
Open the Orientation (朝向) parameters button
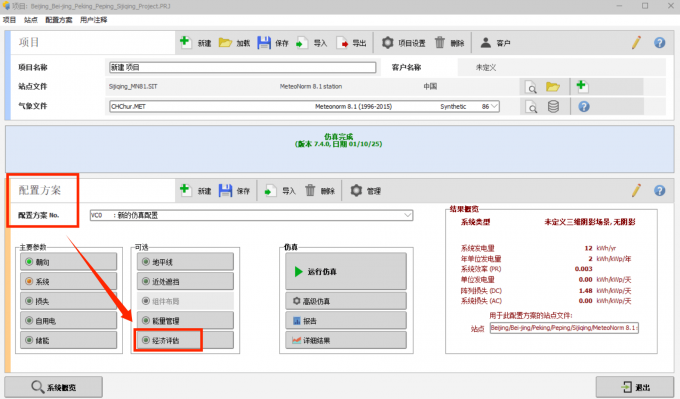click(x=68, y=262)
